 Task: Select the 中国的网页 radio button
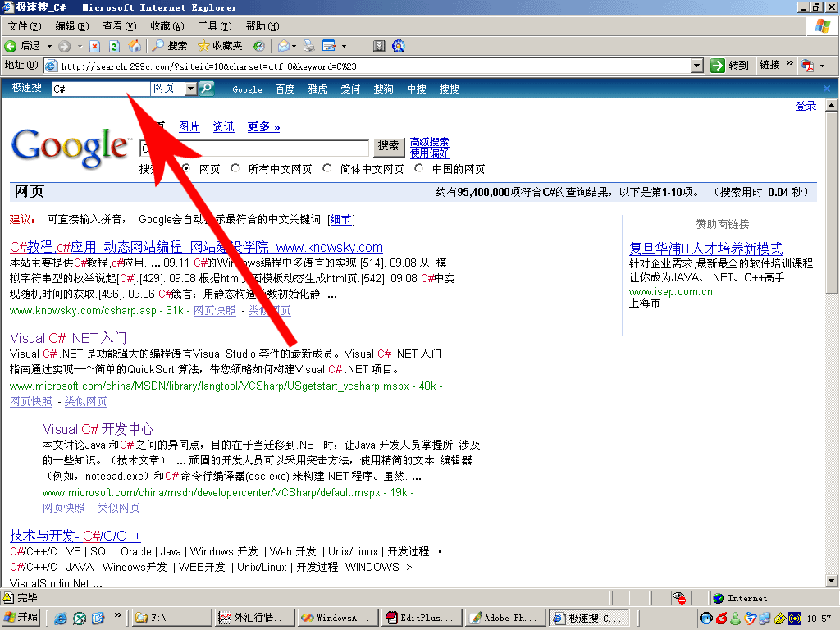pyautogui.click(x=419, y=168)
